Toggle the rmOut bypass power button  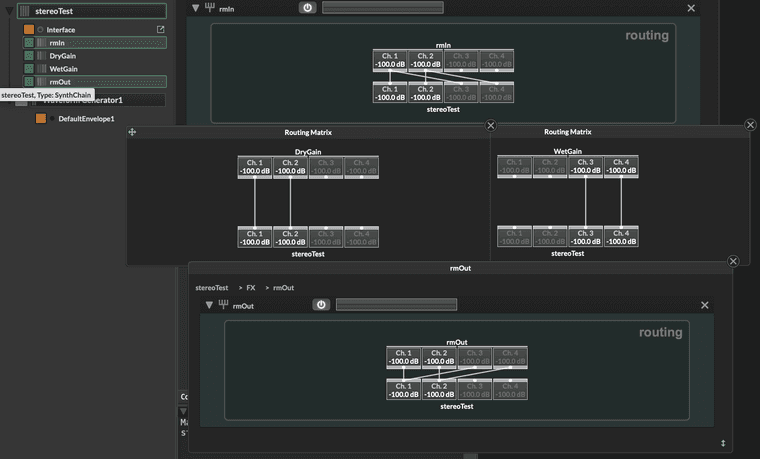pos(321,304)
